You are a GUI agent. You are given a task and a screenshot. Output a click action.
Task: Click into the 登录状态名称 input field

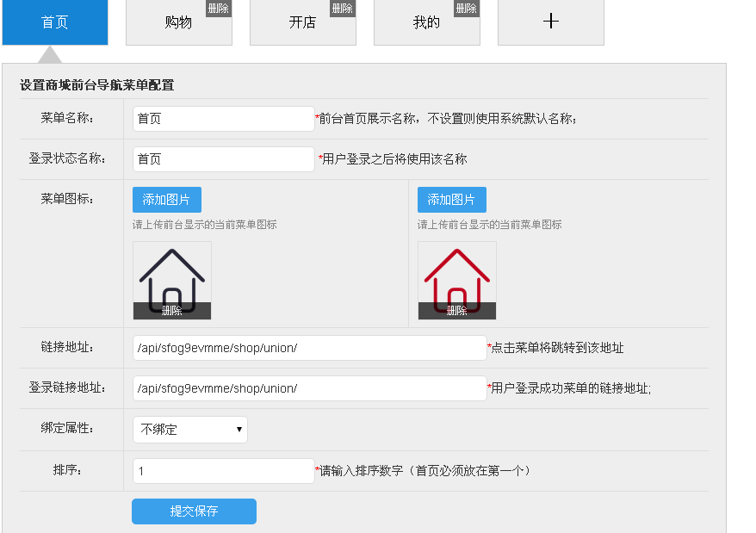[x=223, y=159]
